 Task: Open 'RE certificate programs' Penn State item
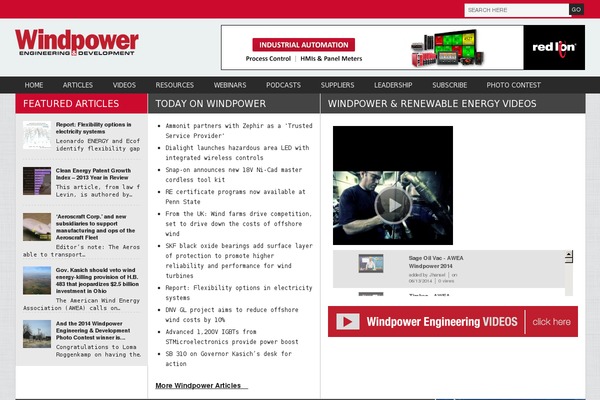coord(235,196)
